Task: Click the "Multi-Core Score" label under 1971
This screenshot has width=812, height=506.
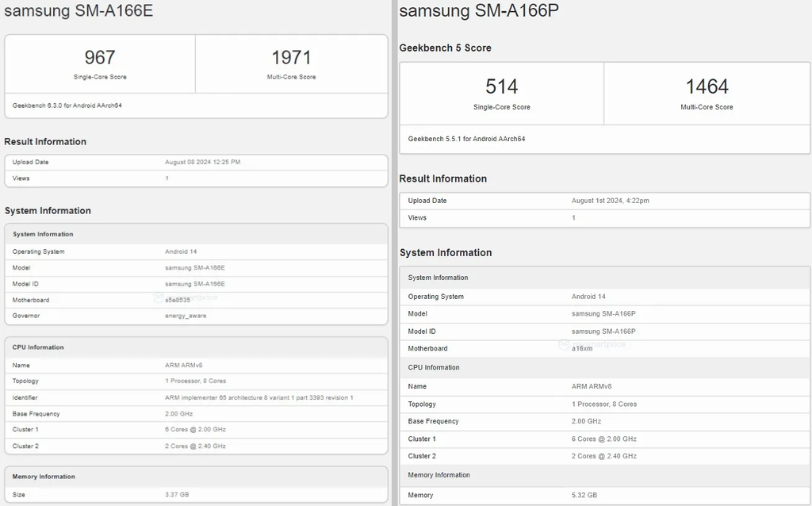Action: 291,77
